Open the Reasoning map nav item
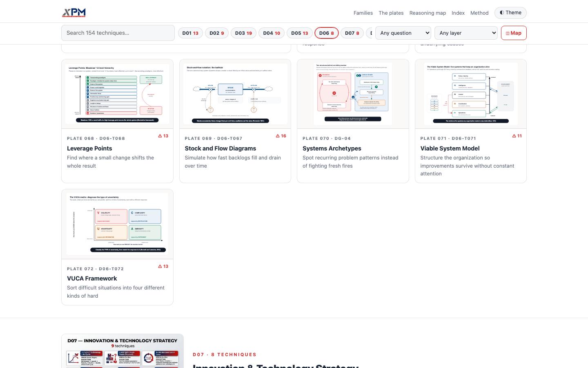Viewport: 588px width, 368px height. pyautogui.click(x=428, y=13)
